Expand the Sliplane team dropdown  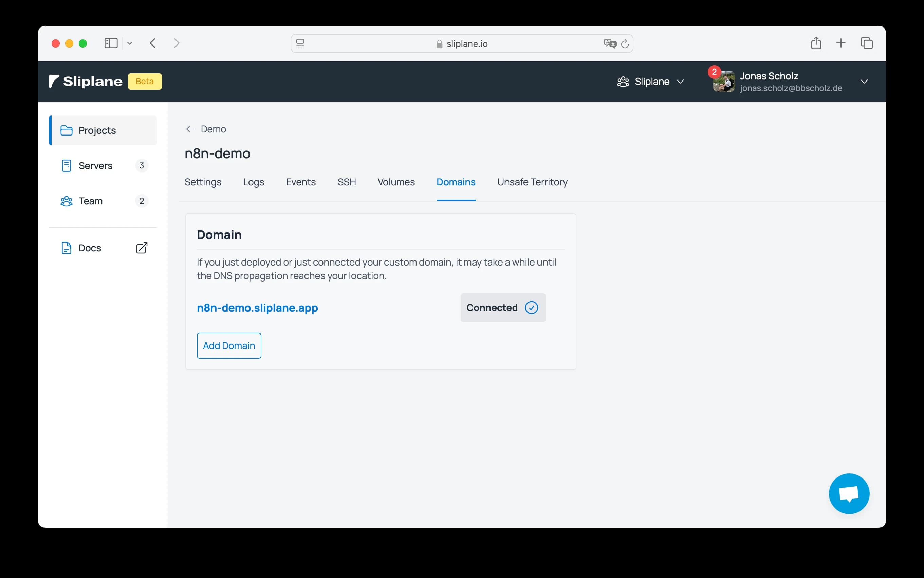coord(650,82)
